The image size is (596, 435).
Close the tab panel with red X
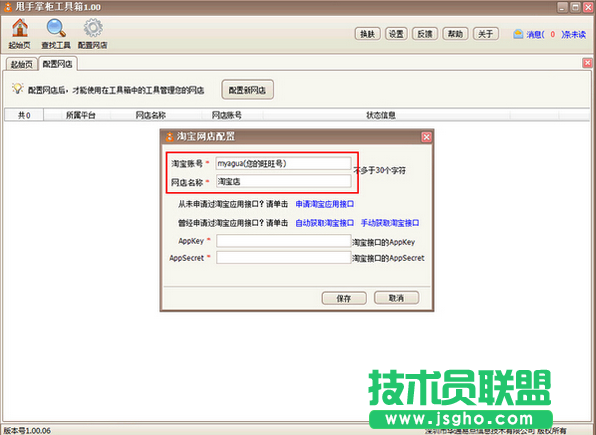(588, 63)
